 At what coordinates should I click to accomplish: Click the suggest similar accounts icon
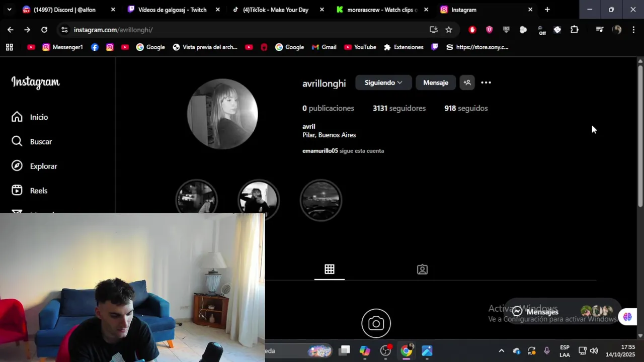click(467, 82)
